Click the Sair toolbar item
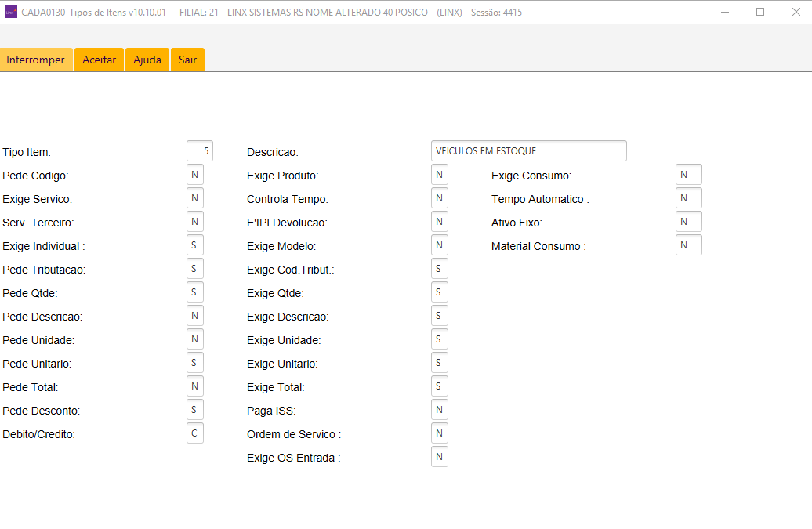This screenshot has width=812, height=529. coord(187,60)
